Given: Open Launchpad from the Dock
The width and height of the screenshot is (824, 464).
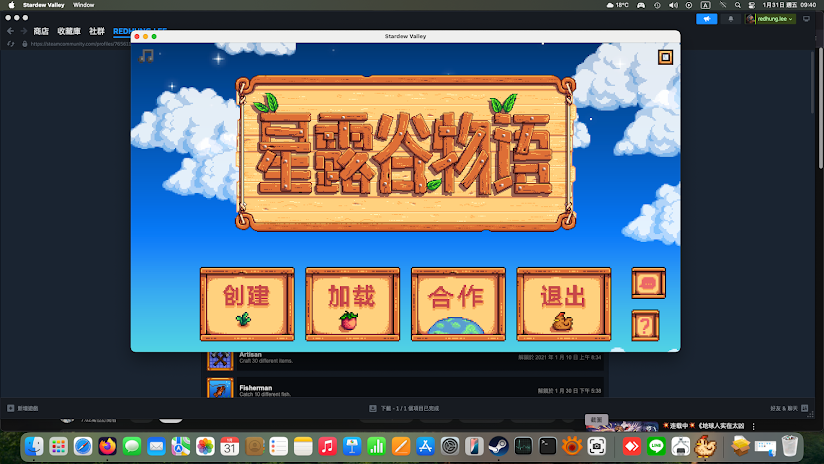Looking at the screenshot, I should coord(58,447).
